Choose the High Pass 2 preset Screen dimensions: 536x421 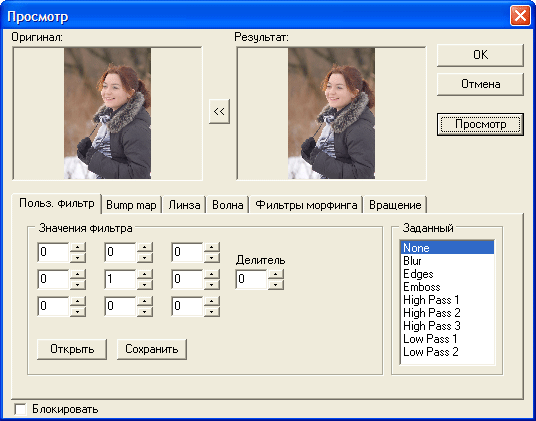click(447, 313)
